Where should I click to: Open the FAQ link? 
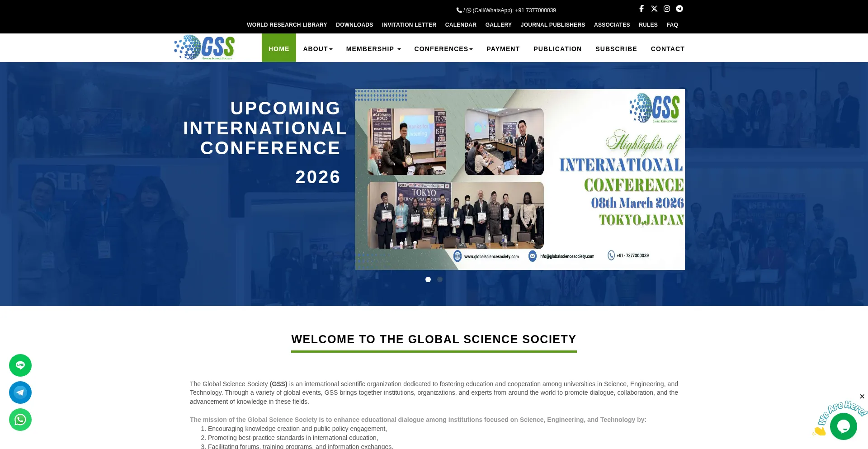point(672,25)
